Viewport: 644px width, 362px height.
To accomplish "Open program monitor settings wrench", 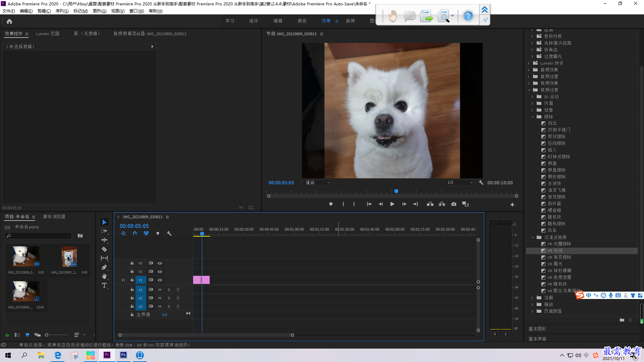I will click(x=481, y=182).
